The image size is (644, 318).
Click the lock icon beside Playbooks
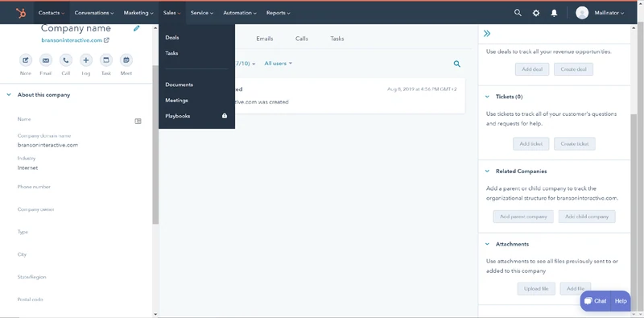(225, 116)
